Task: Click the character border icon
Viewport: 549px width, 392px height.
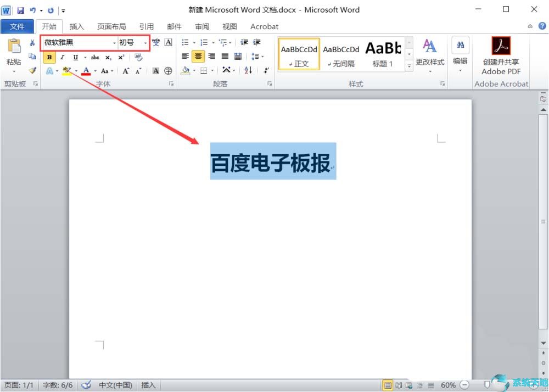Action: point(169,42)
